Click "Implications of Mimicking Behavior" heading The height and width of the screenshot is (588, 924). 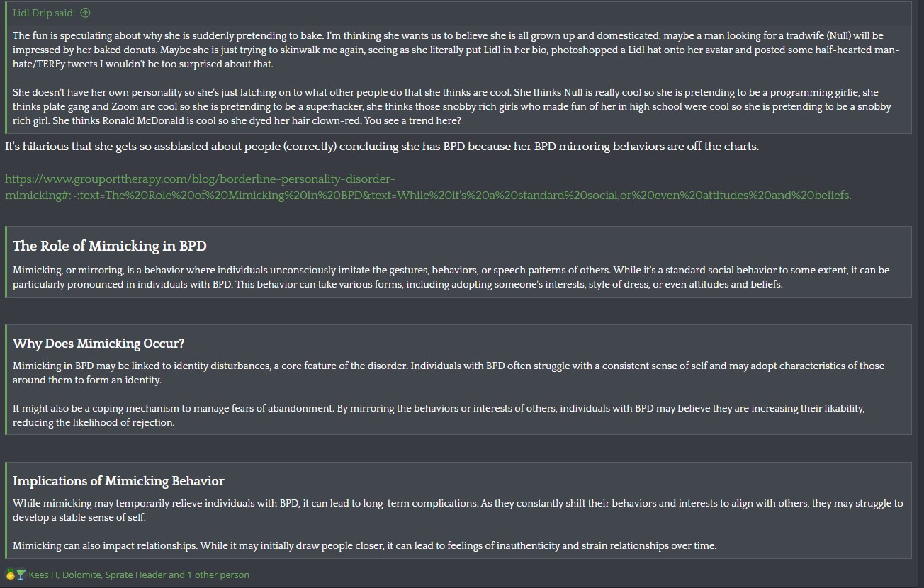(x=118, y=481)
